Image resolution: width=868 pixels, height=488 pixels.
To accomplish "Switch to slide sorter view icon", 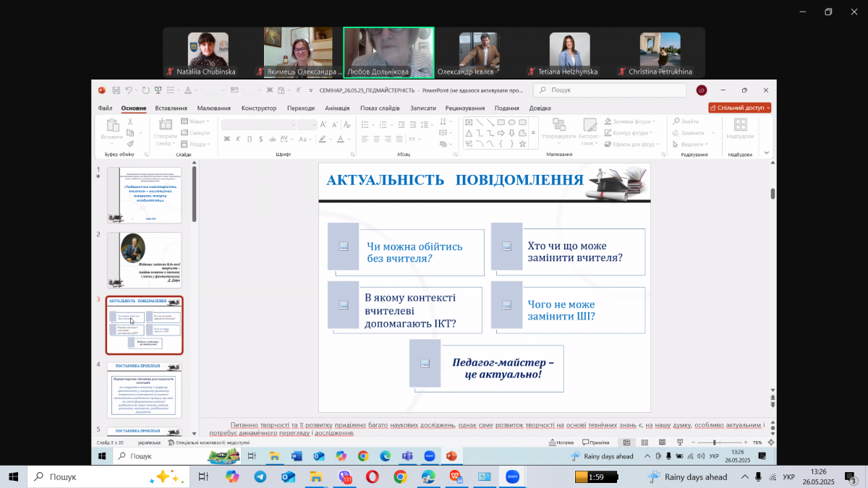I will [644, 442].
